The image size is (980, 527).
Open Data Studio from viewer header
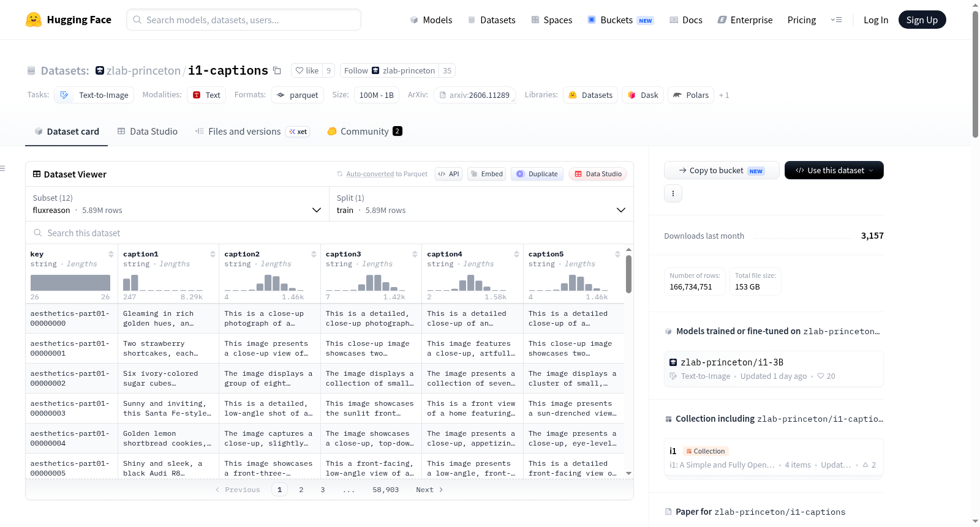(x=597, y=174)
